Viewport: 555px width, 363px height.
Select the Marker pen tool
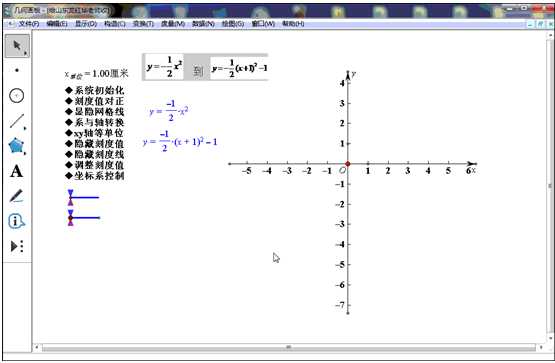coord(16,196)
